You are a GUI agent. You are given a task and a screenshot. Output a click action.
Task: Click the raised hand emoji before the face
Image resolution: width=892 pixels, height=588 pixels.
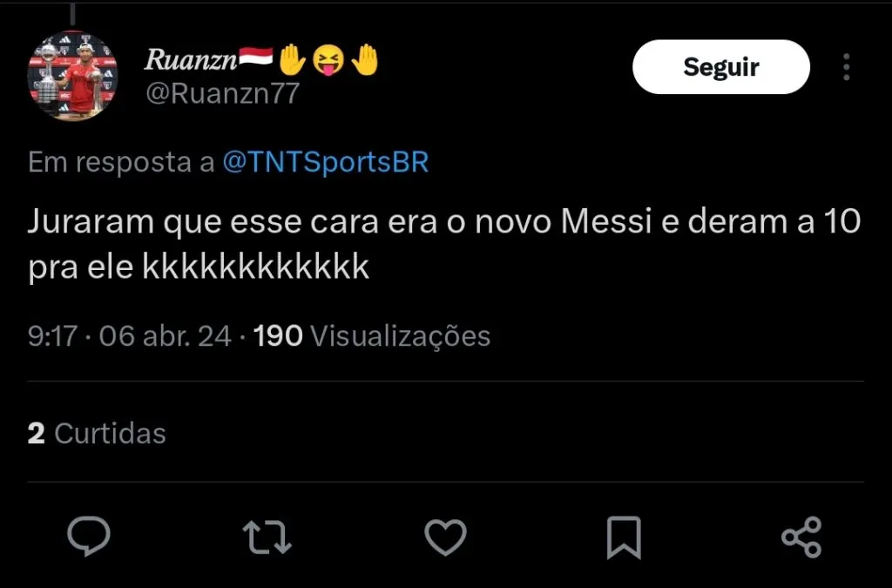point(294,59)
